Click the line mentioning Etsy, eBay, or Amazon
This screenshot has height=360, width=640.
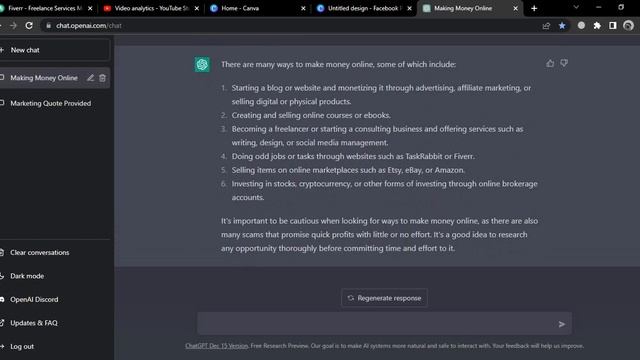click(348, 170)
